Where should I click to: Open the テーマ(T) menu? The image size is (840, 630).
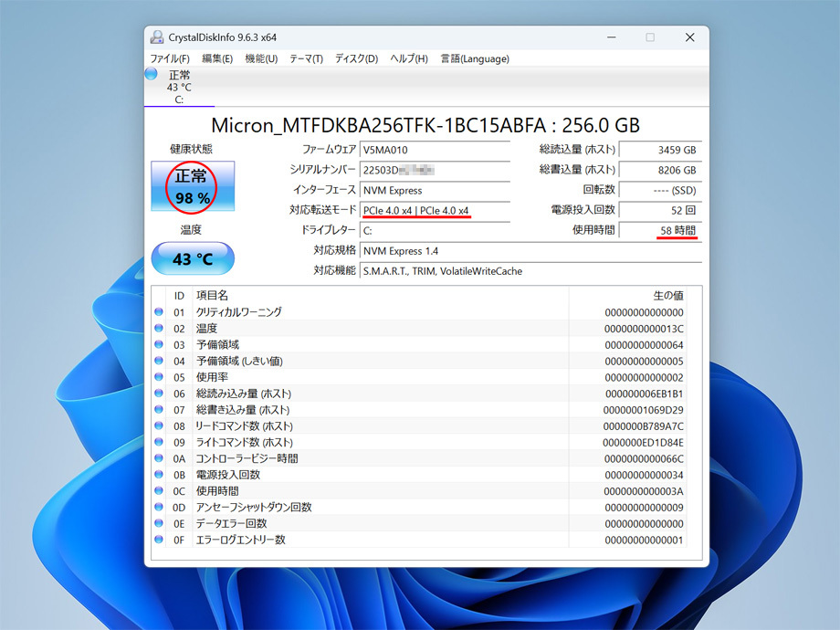tap(306, 58)
